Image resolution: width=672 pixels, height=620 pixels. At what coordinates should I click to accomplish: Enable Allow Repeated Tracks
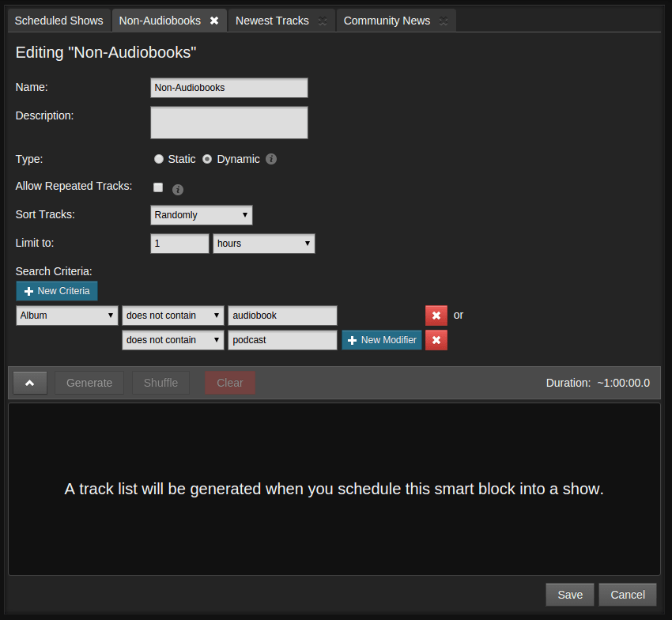point(157,187)
